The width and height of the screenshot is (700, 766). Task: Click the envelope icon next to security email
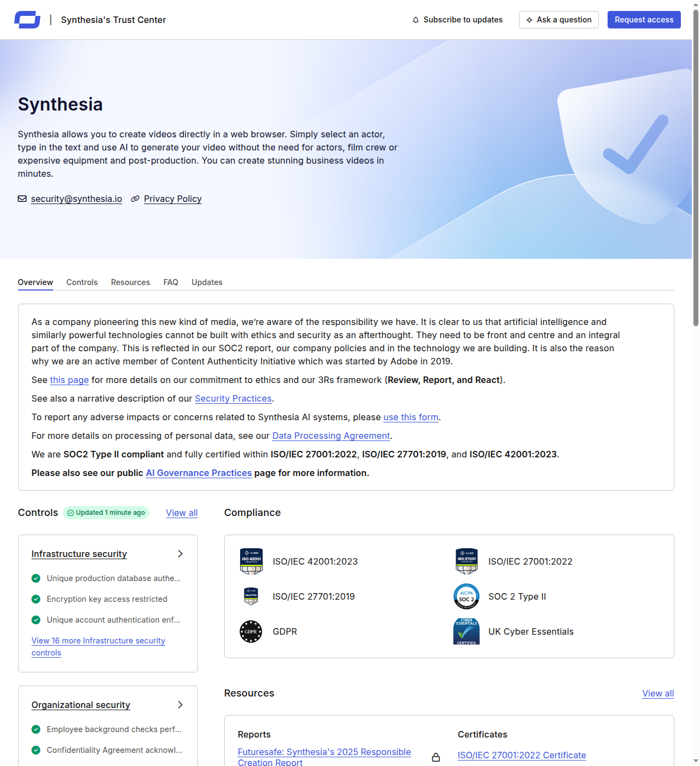(22, 199)
